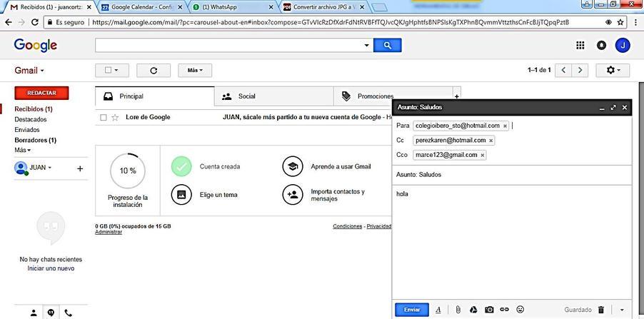This screenshot has height=319, width=644.
Task: Expand Más labels in sidebar
Action: pos(23,151)
